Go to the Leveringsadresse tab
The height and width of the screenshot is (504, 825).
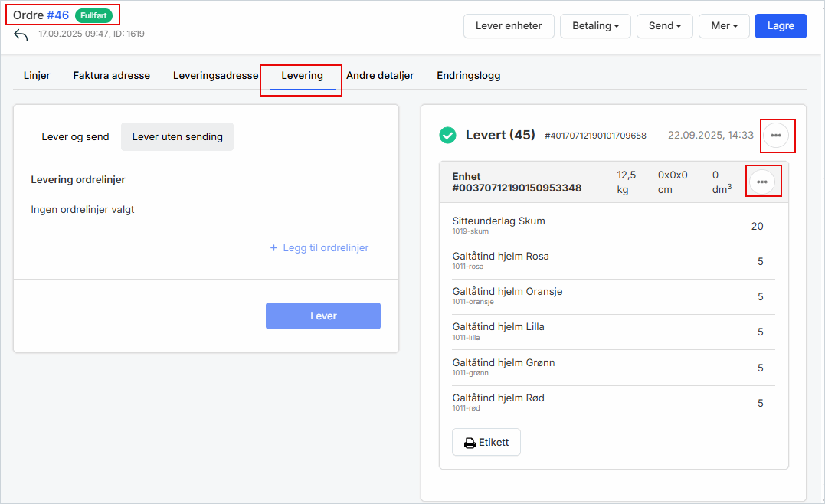tap(215, 76)
